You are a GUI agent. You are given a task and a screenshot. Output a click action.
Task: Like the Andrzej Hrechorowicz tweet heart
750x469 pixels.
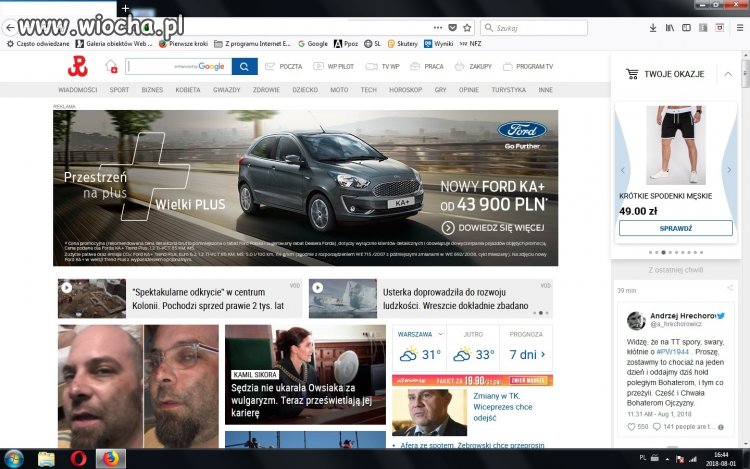click(x=631, y=427)
